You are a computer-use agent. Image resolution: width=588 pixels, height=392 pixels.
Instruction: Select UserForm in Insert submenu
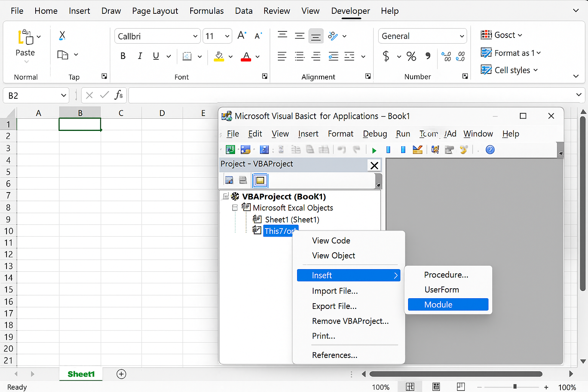pos(442,289)
